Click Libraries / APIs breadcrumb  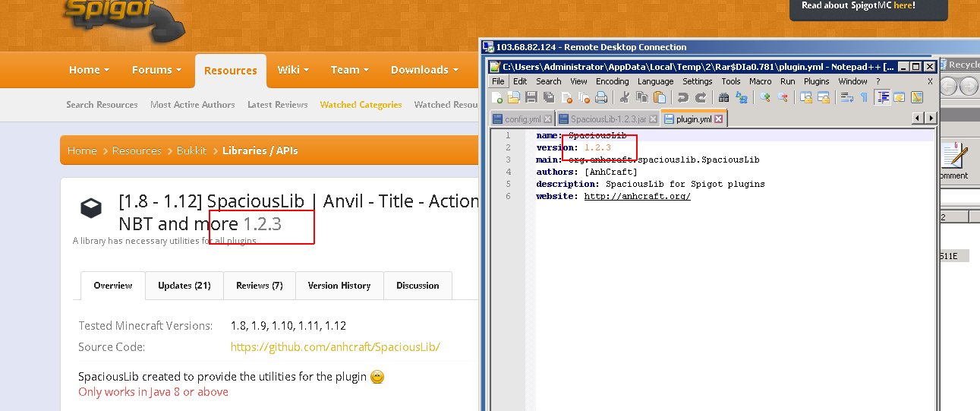[260, 150]
